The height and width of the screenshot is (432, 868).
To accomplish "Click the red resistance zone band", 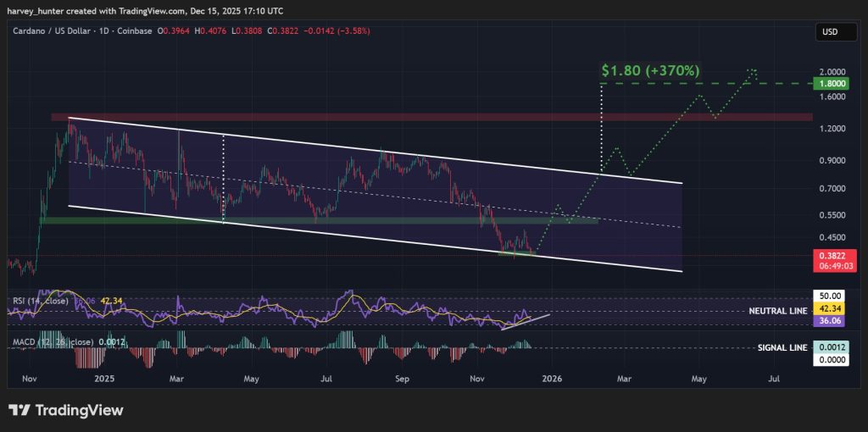I will 424,117.
